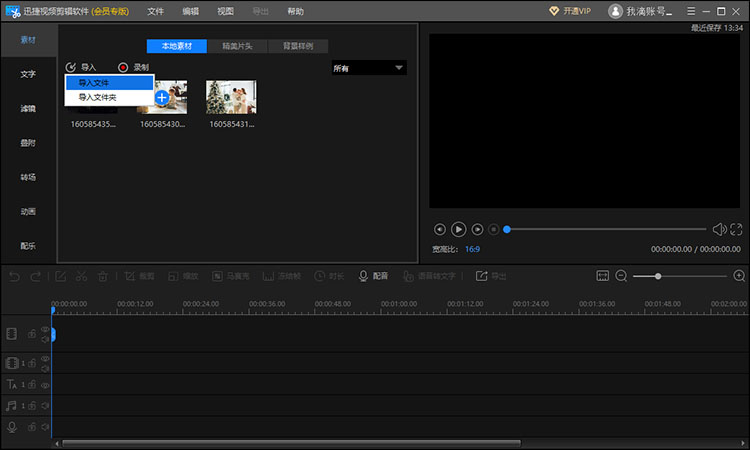Delete selected clip with trash icon

[103, 276]
